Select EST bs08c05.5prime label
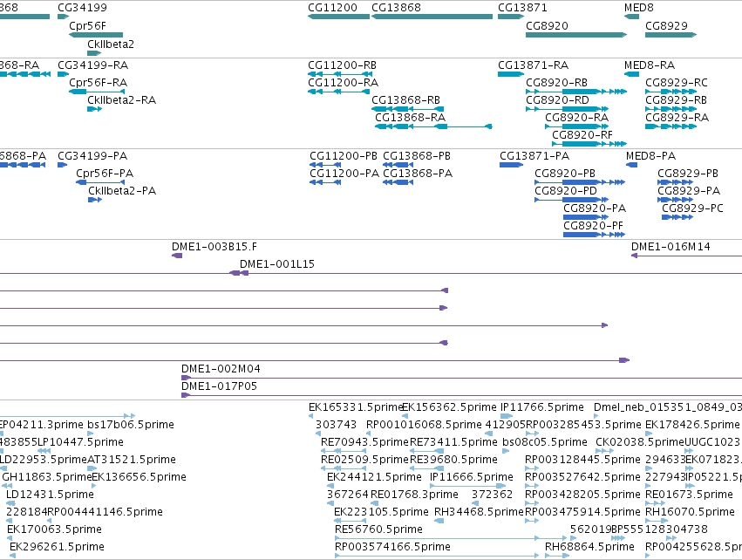Image resolution: width=742 pixels, height=560 pixels. point(545,442)
